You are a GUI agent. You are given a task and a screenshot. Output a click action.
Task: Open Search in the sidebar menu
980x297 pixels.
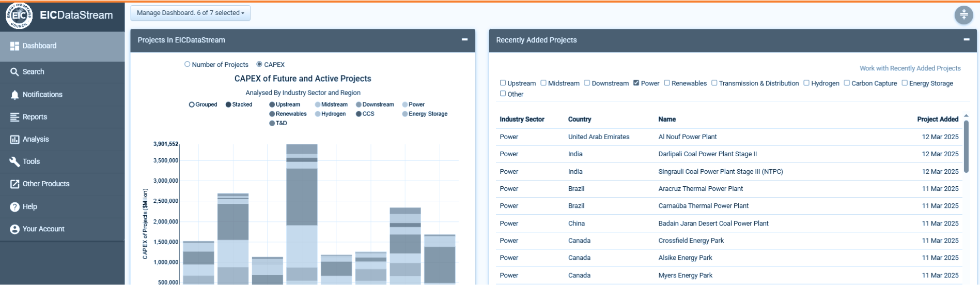tap(63, 72)
